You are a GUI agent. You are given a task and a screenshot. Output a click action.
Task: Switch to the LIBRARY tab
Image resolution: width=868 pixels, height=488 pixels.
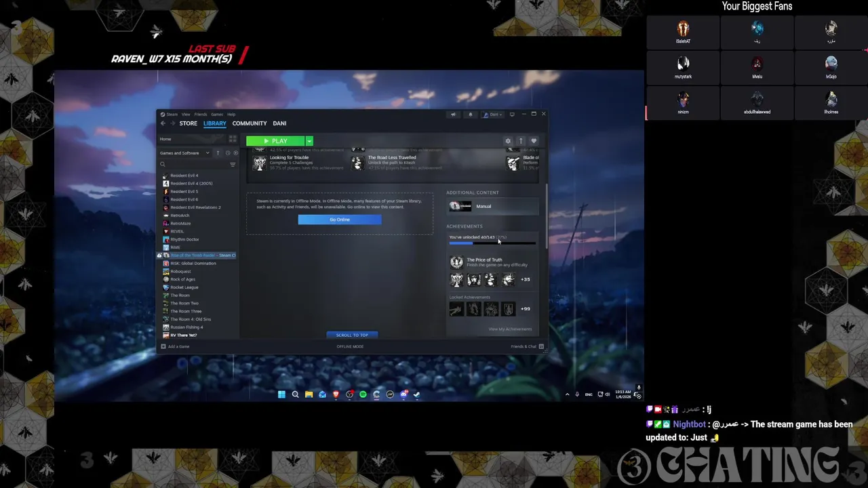tap(215, 123)
